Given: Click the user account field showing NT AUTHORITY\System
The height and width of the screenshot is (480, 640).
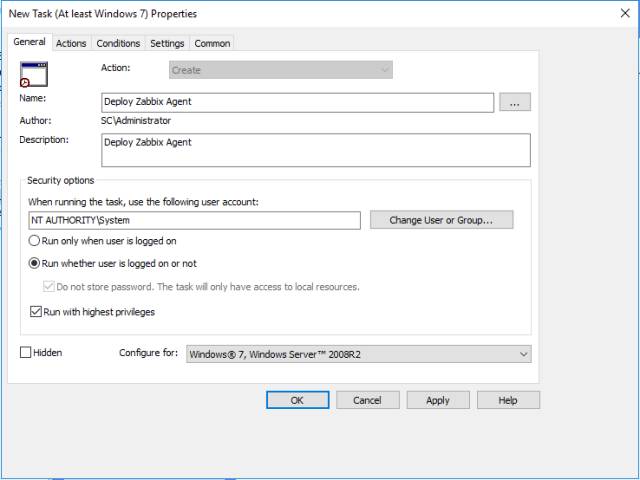Looking at the screenshot, I should (194, 220).
